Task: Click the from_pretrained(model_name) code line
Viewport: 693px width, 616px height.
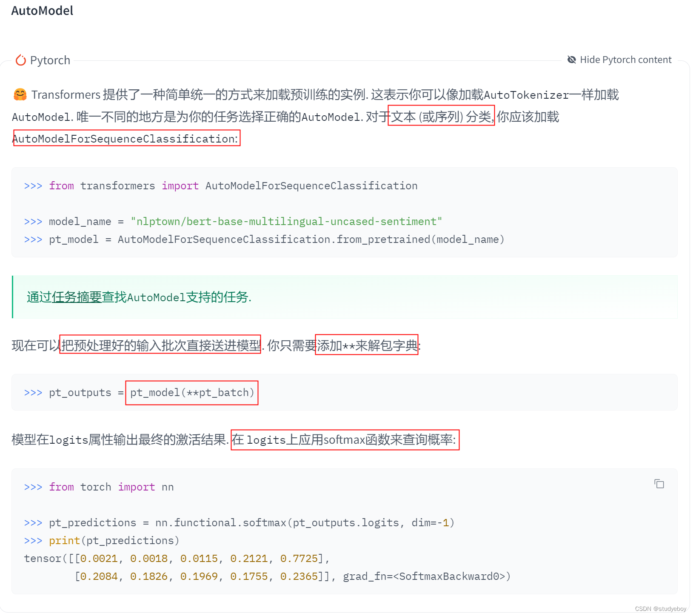Action: click(264, 240)
